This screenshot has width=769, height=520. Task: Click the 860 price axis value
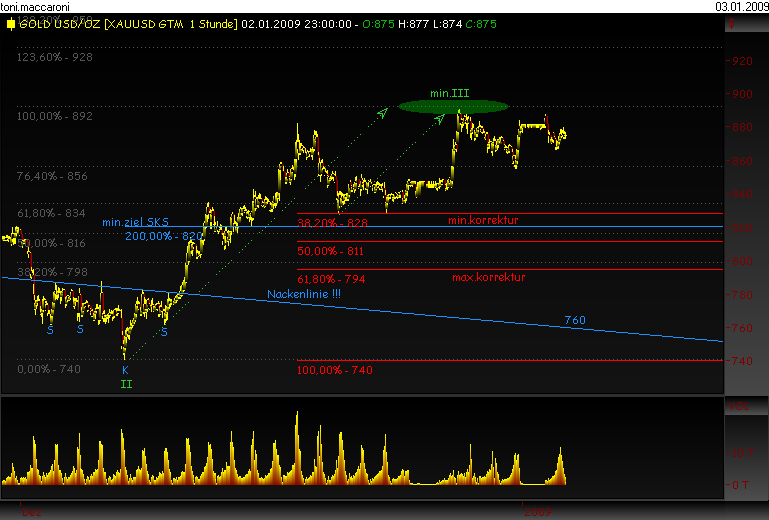pos(742,160)
